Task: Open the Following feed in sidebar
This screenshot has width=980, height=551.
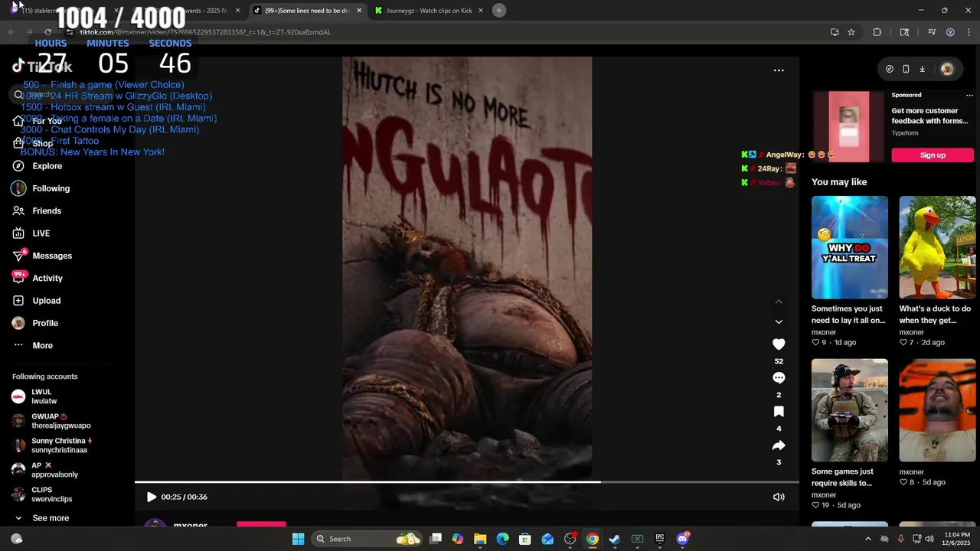Action: 51,188
